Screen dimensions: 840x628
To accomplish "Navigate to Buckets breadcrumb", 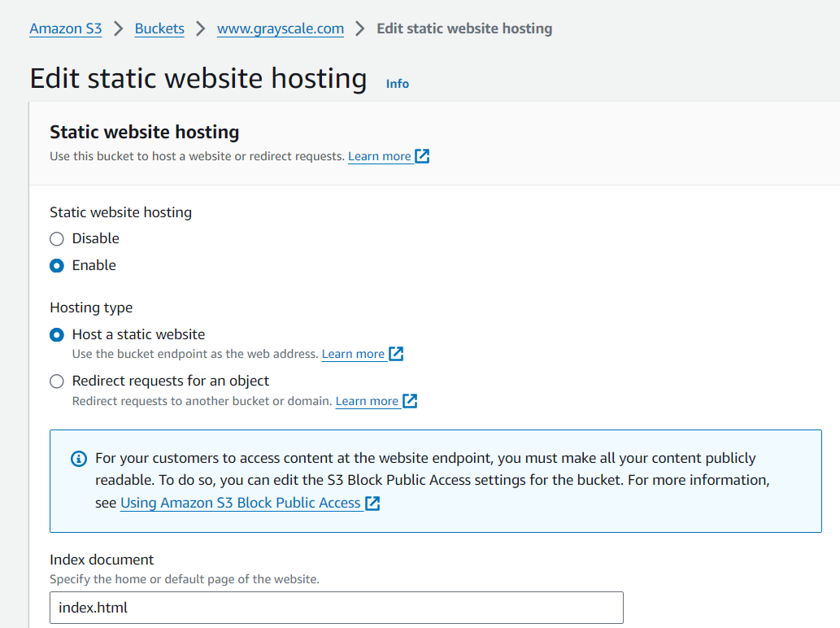I will click(x=159, y=28).
